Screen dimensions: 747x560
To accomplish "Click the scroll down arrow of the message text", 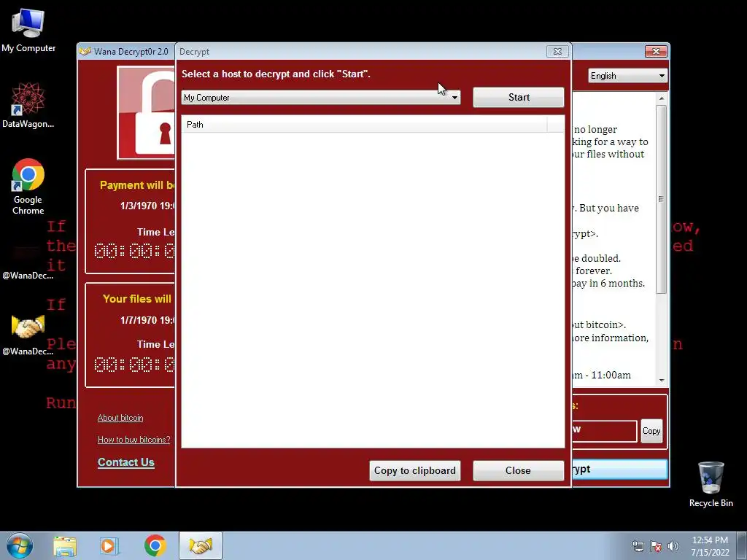I will pos(661,380).
